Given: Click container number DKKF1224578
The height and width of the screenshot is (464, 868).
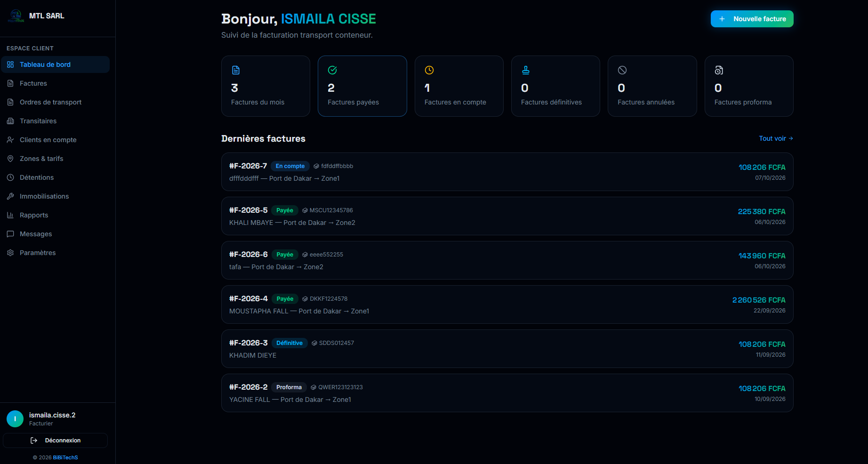Looking at the screenshot, I should click(329, 299).
